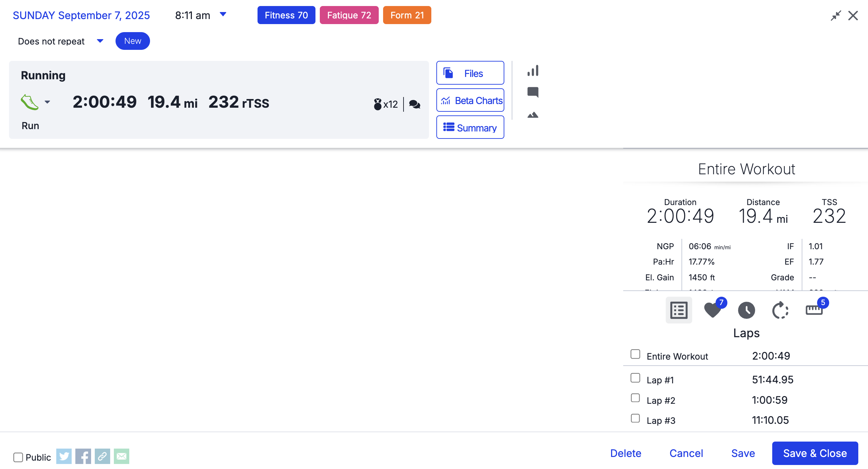The width and height of the screenshot is (868, 469).
Task: Click the mountain elevation icon
Action: (x=533, y=115)
